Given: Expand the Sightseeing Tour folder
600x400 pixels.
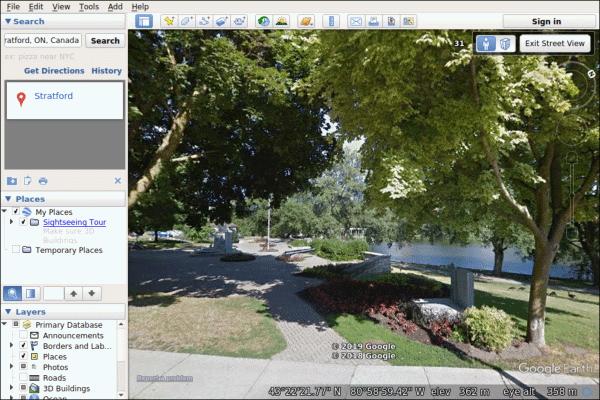Looking at the screenshot, I should tap(11, 222).
